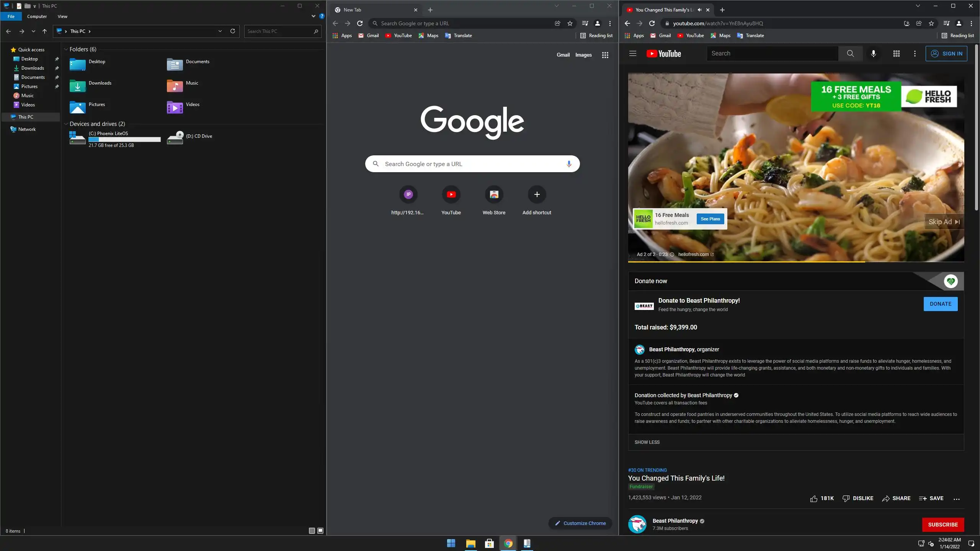This screenshot has width=980, height=551.
Task: Click the blue DONATE button
Action: (940, 304)
